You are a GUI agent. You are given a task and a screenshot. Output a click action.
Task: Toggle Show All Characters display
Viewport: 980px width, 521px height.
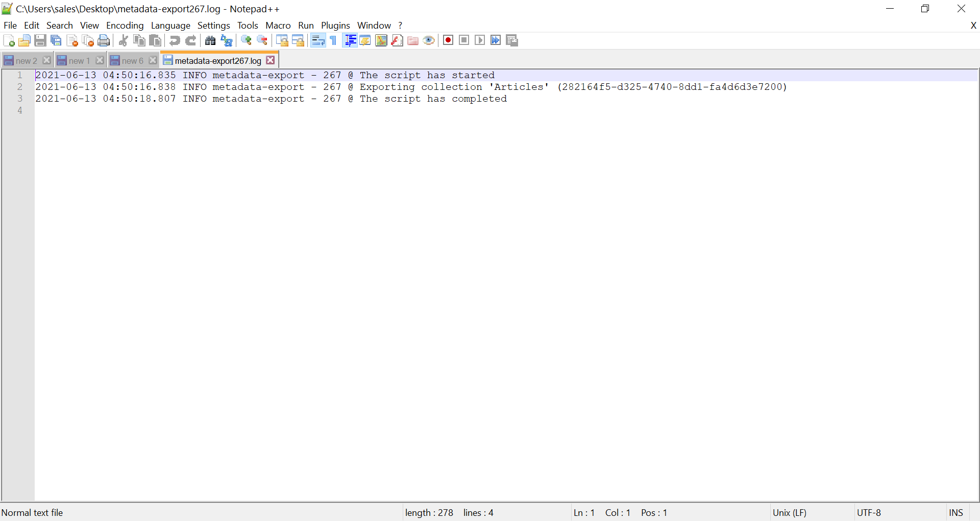332,40
